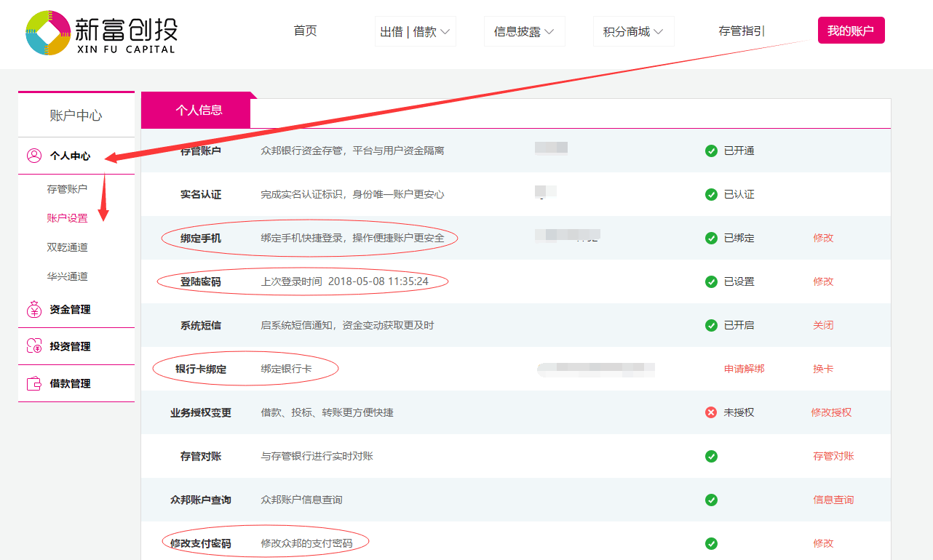Click the 个人中心 user icon
Image resolution: width=933 pixels, height=560 pixels.
coord(34,156)
